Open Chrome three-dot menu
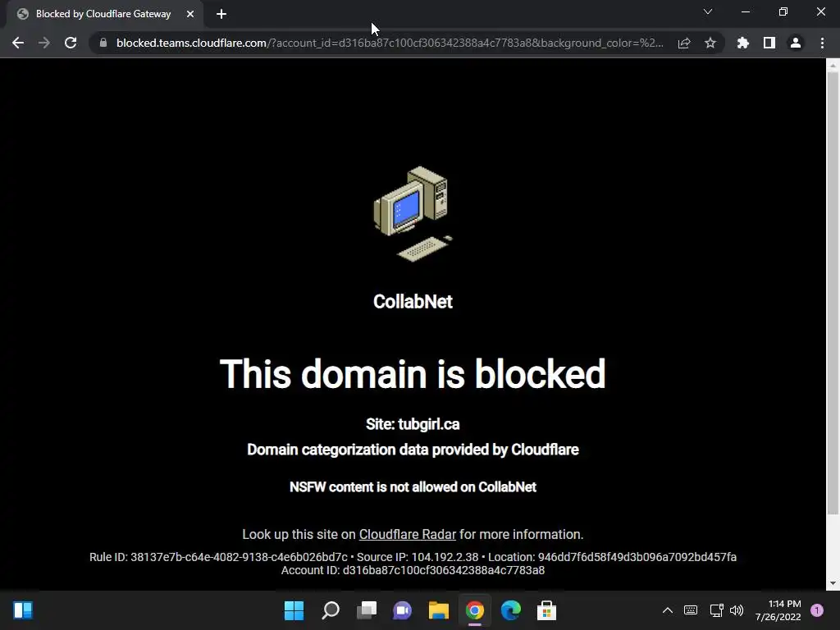The height and width of the screenshot is (630, 840). click(x=822, y=43)
